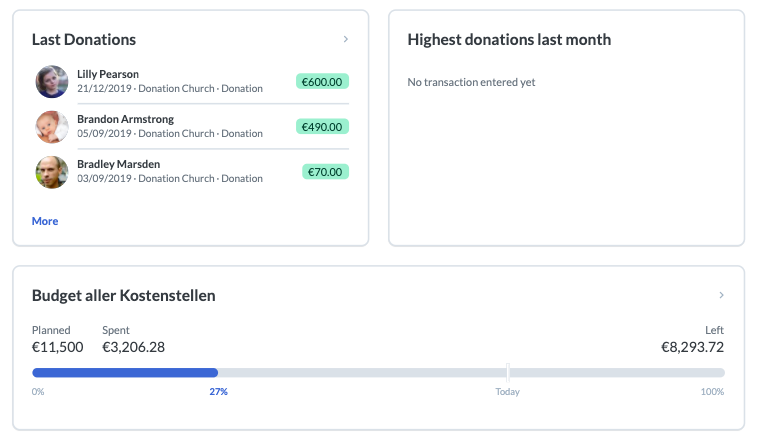
Task: Expand Budget aller Kostenstellen with the chevron
Action: [721, 295]
